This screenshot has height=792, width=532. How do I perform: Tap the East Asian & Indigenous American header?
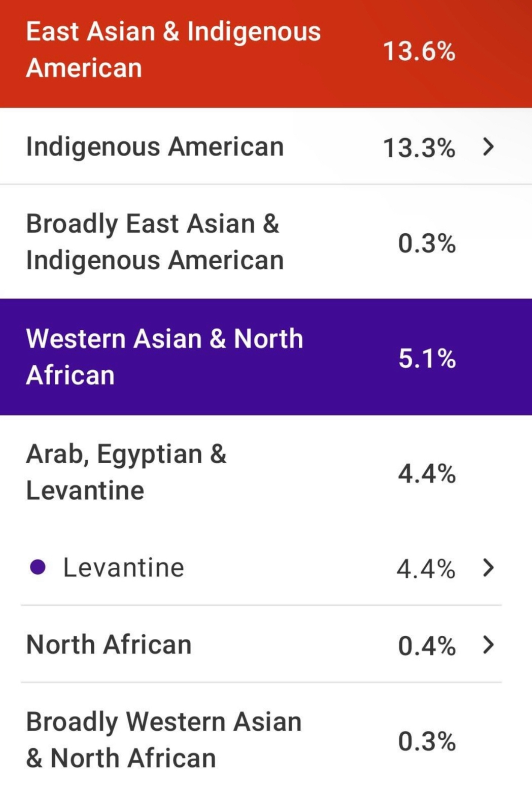(x=266, y=54)
